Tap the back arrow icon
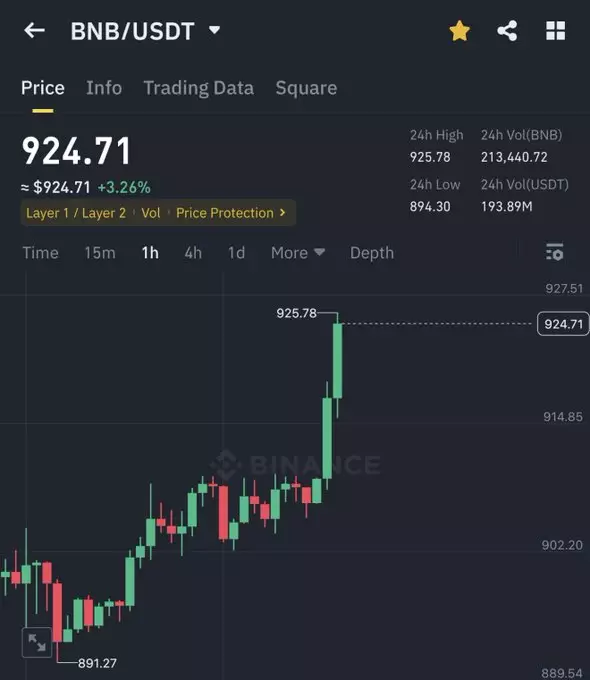 click(34, 31)
